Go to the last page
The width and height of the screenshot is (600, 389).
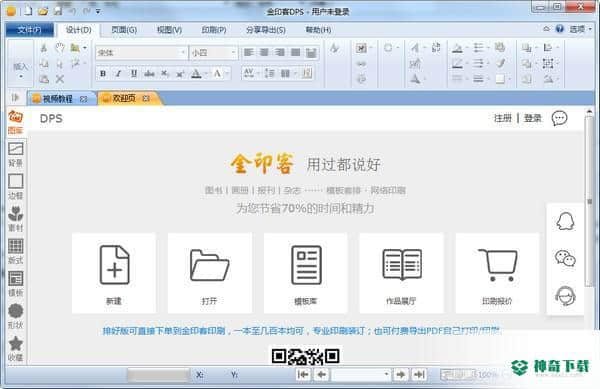click(419, 374)
